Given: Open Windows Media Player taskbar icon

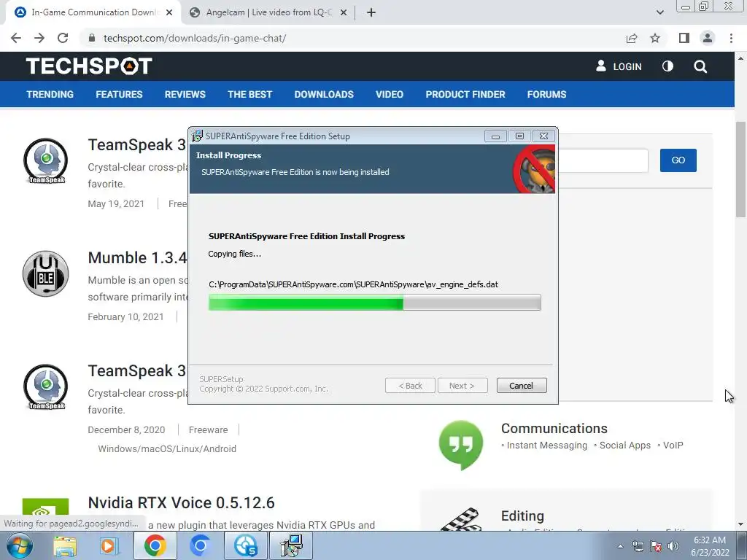Looking at the screenshot, I should (109, 546).
